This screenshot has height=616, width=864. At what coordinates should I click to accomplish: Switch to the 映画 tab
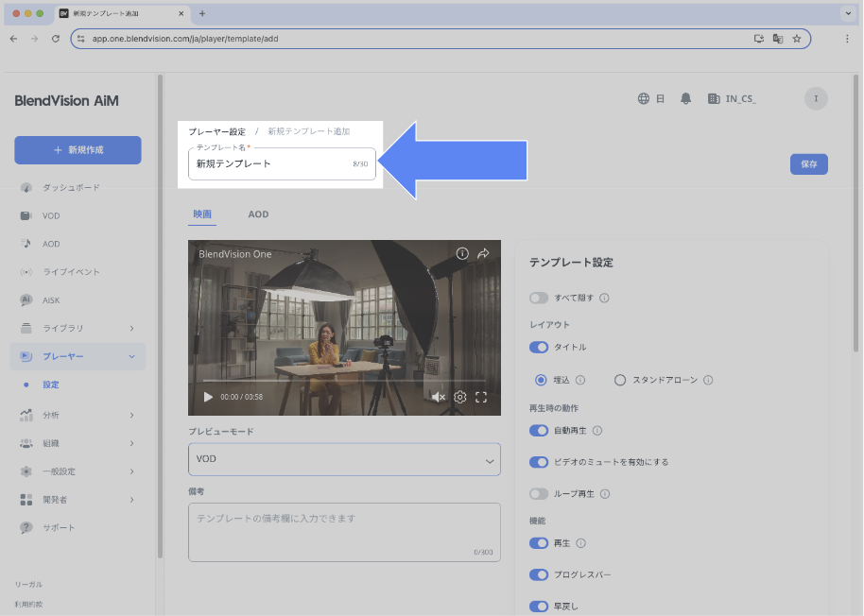click(202, 214)
